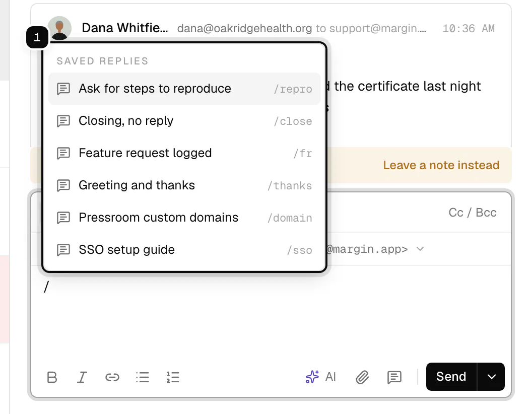
Task: Click the message body text area
Action: click(x=271, y=312)
